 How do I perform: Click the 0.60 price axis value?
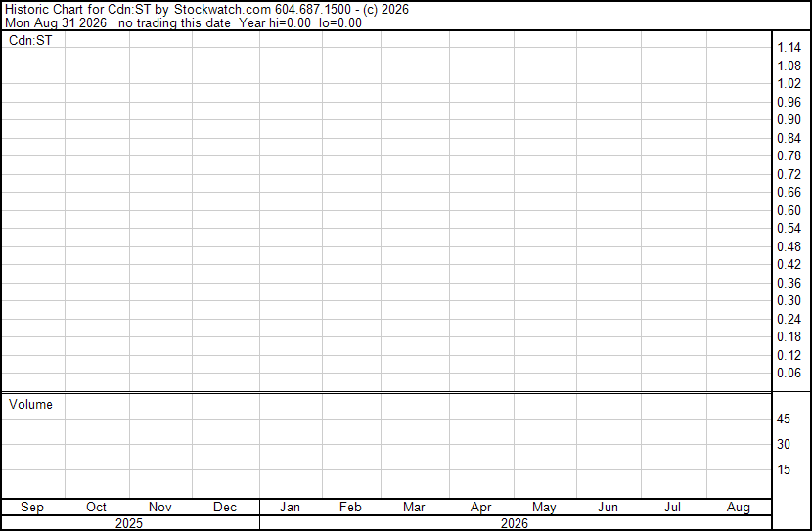(789, 210)
